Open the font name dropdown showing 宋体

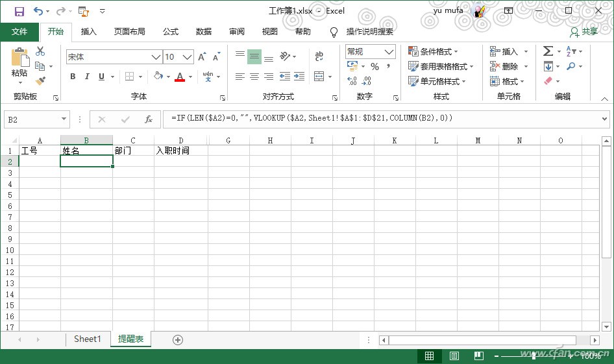point(156,57)
